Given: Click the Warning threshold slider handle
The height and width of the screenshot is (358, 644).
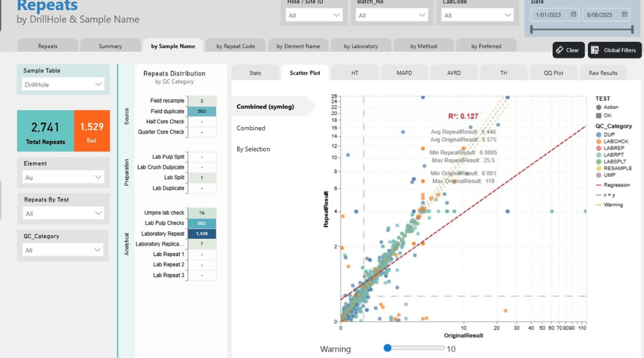Looking at the screenshot, I should [x=388, y=348].
